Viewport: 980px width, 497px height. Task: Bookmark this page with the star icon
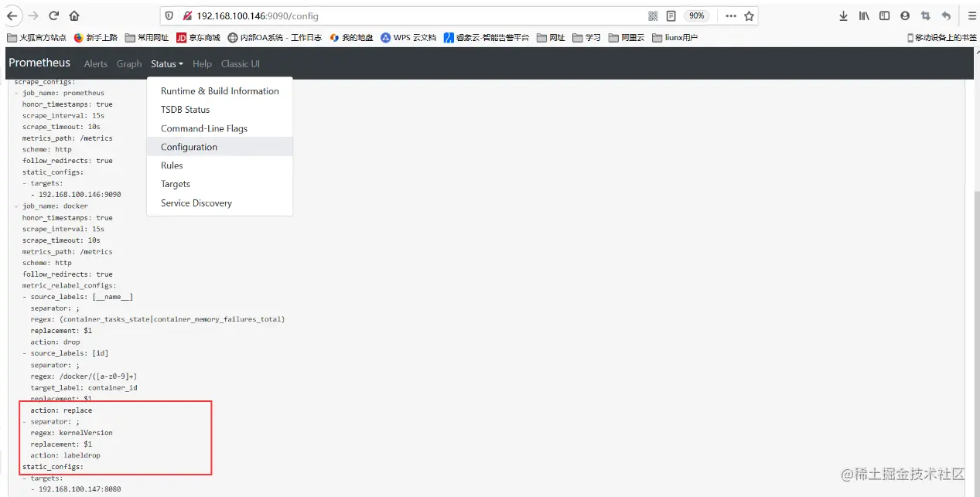coord(749,15)
